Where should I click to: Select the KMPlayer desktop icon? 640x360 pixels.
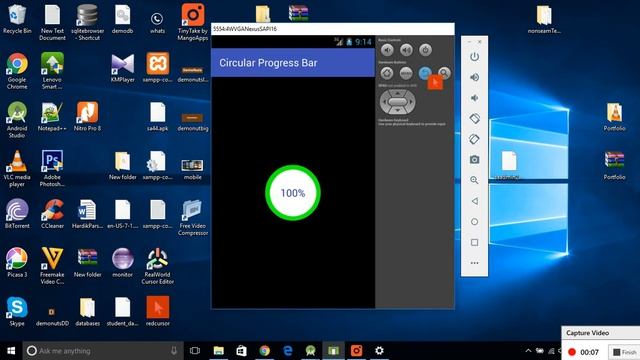click(x=122, y=67)
